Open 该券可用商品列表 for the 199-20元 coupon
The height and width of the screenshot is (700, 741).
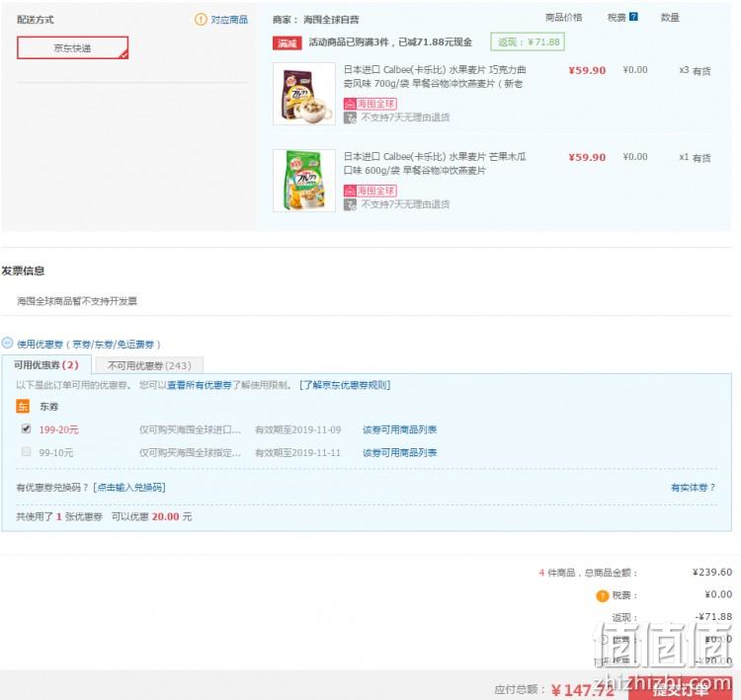point(399,429)
